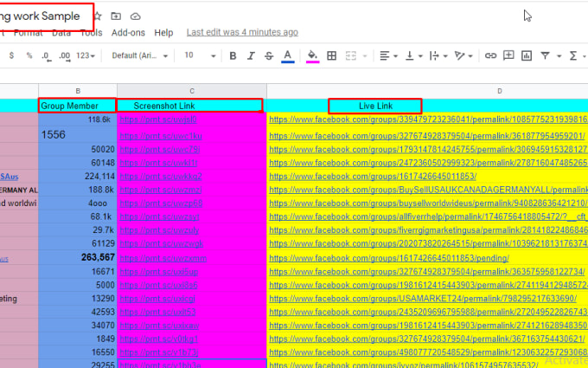Viewport: 588px width, 368px height.
Task: Toggle italic formatting
Action: pyautogui.click(x=251, y=56)
